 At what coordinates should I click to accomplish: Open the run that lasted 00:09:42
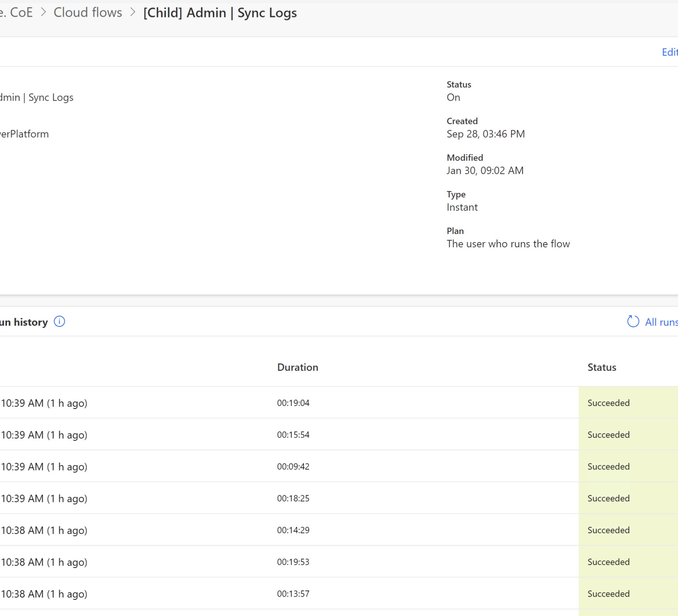click(293, 466)
